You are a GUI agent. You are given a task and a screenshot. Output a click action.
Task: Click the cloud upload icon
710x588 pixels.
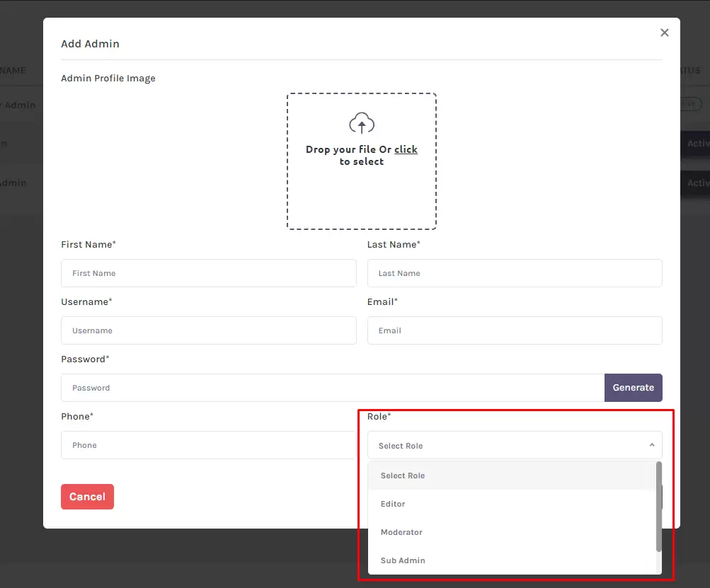click(362, 123)
